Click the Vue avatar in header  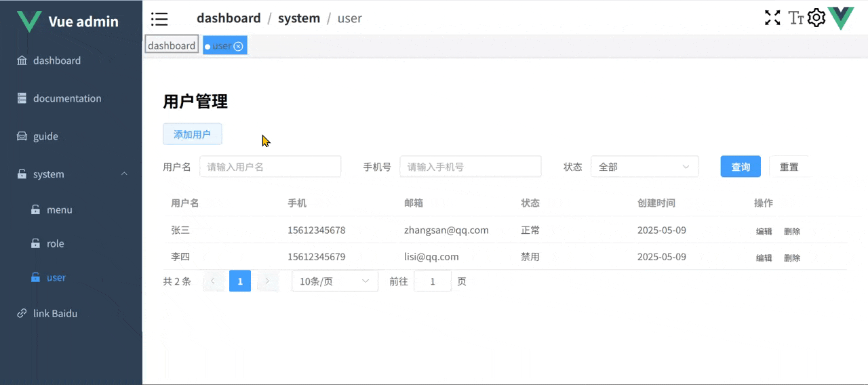(841, 18)
